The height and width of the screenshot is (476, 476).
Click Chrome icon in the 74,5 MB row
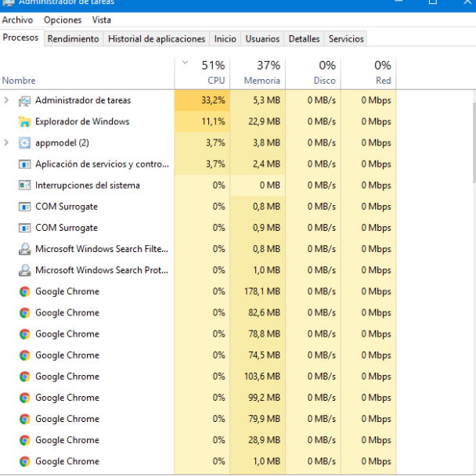tap(24, 355)
